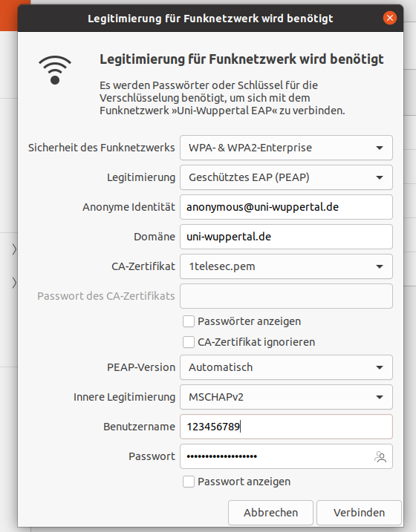The image size is (416, 532).
Task: Select the Benutzername input field
Action: (286, 427)
